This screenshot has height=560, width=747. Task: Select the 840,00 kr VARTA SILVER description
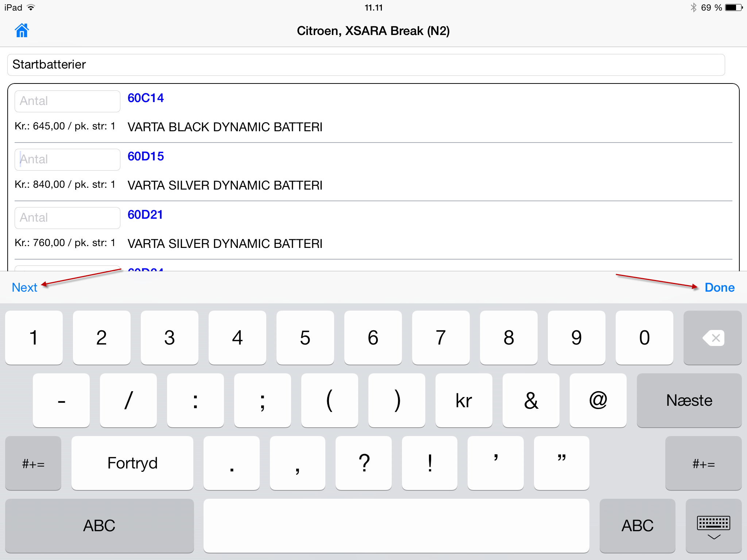225,186
